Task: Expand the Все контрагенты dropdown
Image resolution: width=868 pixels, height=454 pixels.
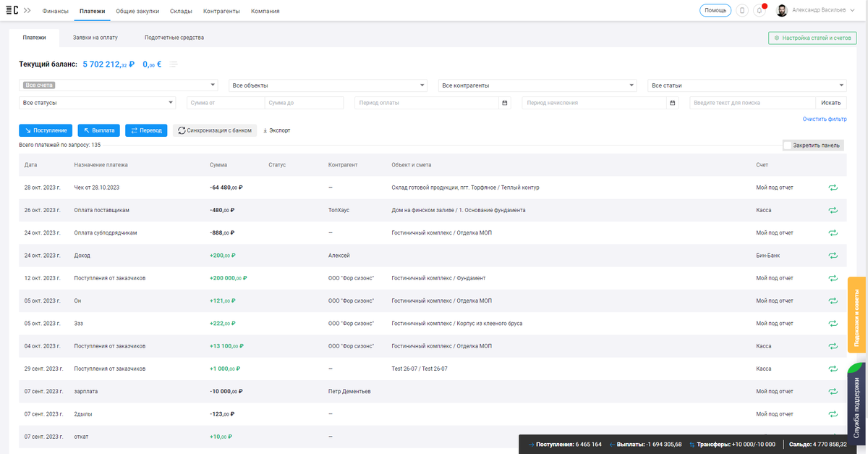Action: [537, 85]
